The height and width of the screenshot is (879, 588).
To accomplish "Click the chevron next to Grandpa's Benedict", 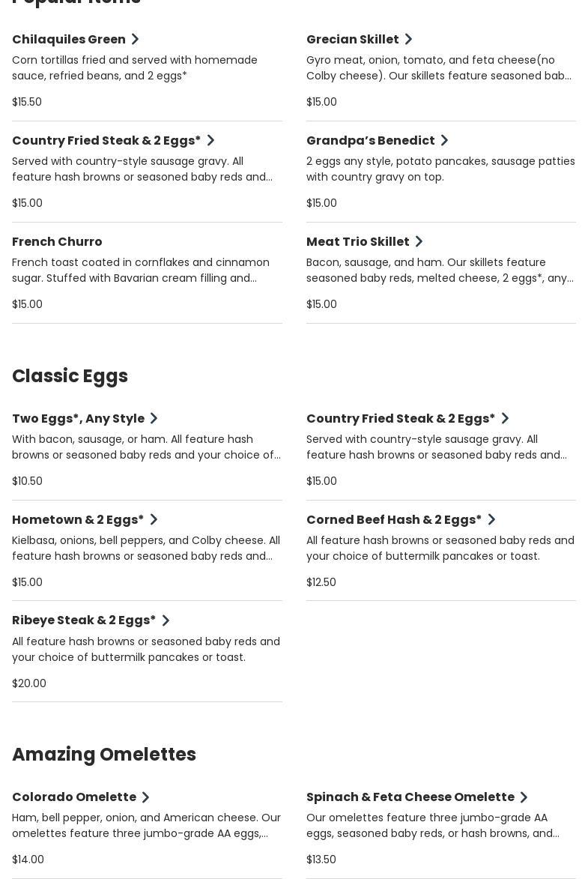I will click(444, 140).
